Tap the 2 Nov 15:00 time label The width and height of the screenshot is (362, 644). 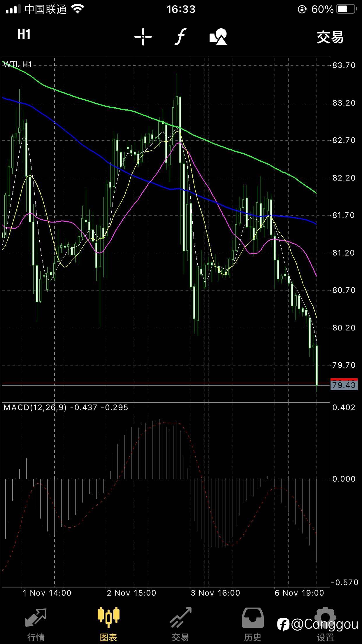[x=131, y=593]
